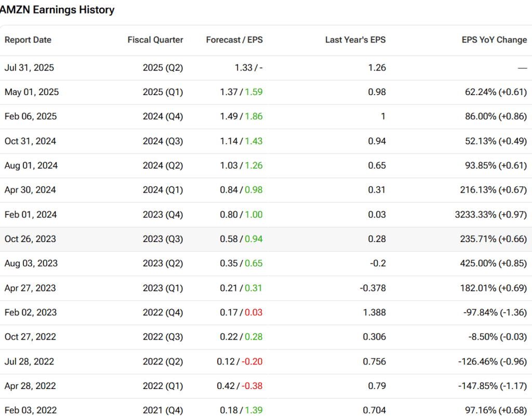Click the 'Fiscal Quarter' column header

155,40
